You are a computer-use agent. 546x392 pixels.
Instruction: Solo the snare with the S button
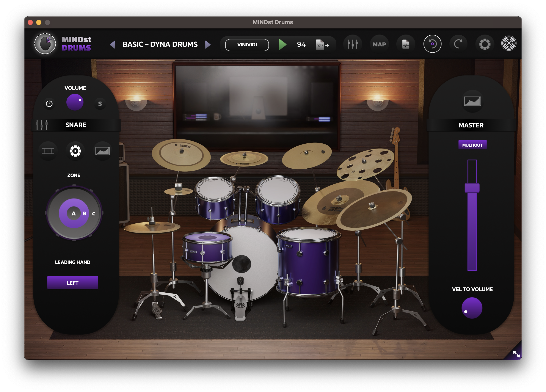tap(100, 104)
